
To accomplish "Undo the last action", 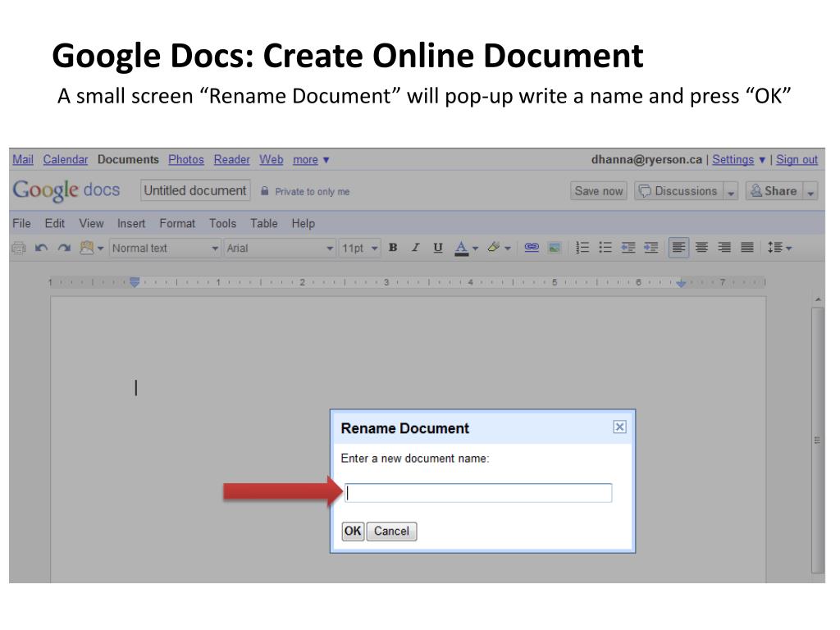I will pos(42,248).
